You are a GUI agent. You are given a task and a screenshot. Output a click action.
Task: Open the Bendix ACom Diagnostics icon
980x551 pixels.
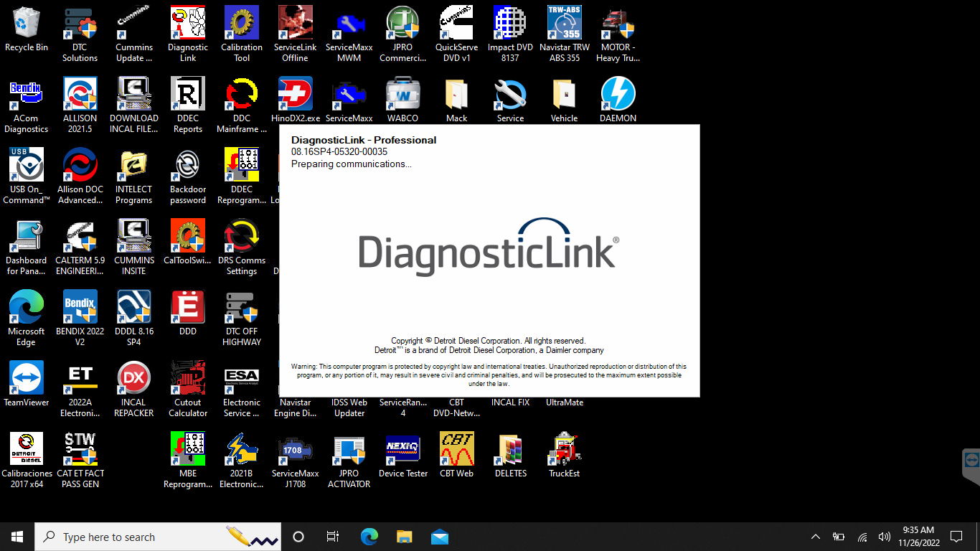pos(27,95)
